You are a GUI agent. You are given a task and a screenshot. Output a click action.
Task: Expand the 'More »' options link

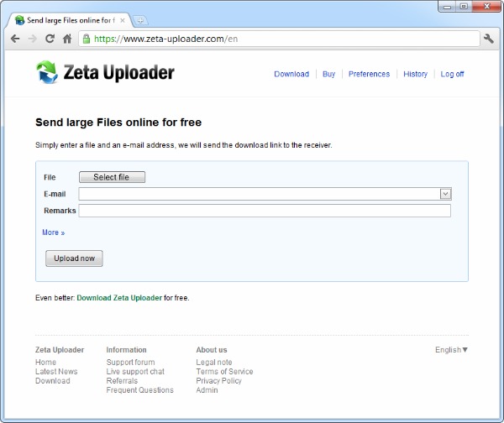click(x=54, y=232)
